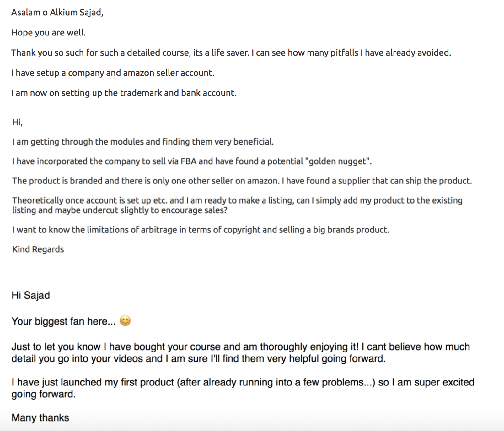This screenshot has height=431, width=504.
Task: Click the phrase "golden nugget"
Action: [x=337, y=161]
